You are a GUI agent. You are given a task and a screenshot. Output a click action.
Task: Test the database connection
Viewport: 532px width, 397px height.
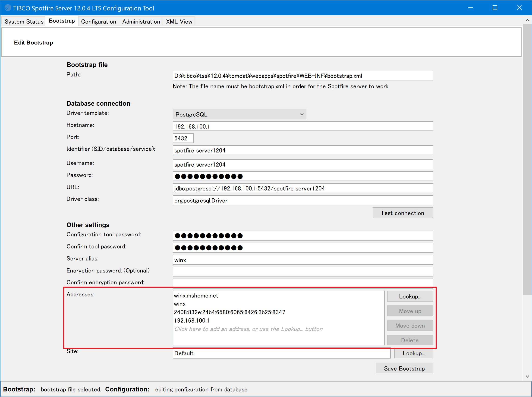point(403,213)
